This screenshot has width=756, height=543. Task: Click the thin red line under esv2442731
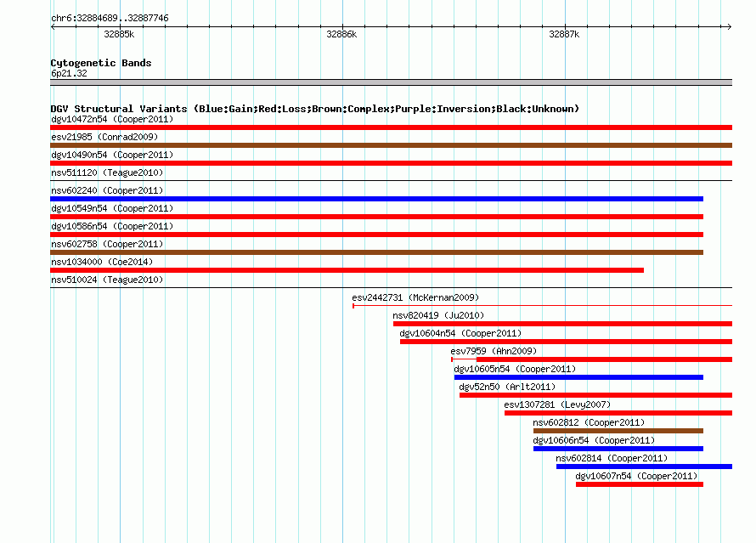pos(543,306)
